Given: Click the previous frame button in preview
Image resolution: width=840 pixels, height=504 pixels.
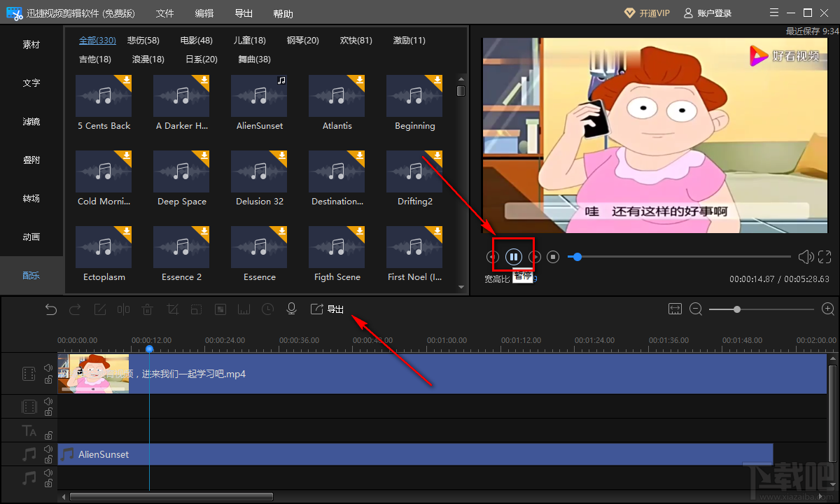Looking at the screenshot, I should pyautogui.click(x=493, y=257).
